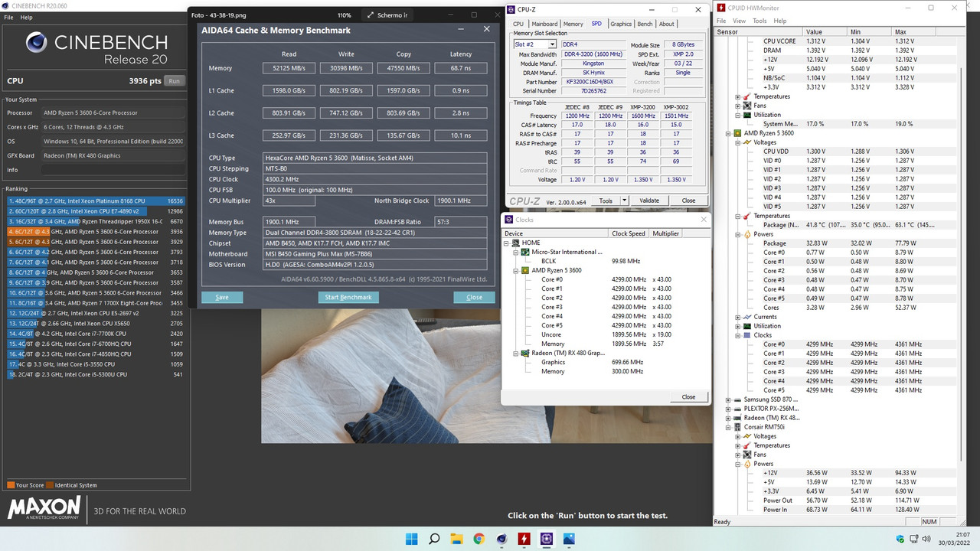Click Samsung SSD 870 drive icon in HWMonitor
Screen dimensions: 980x551
point(739,399)
